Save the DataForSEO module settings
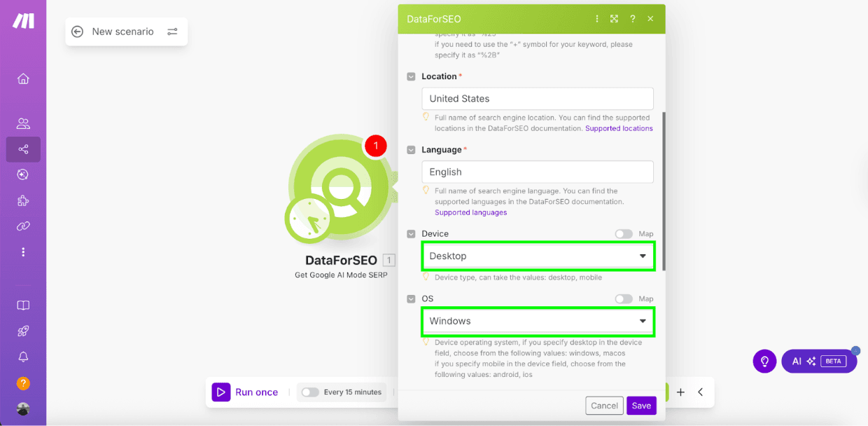 641,405
